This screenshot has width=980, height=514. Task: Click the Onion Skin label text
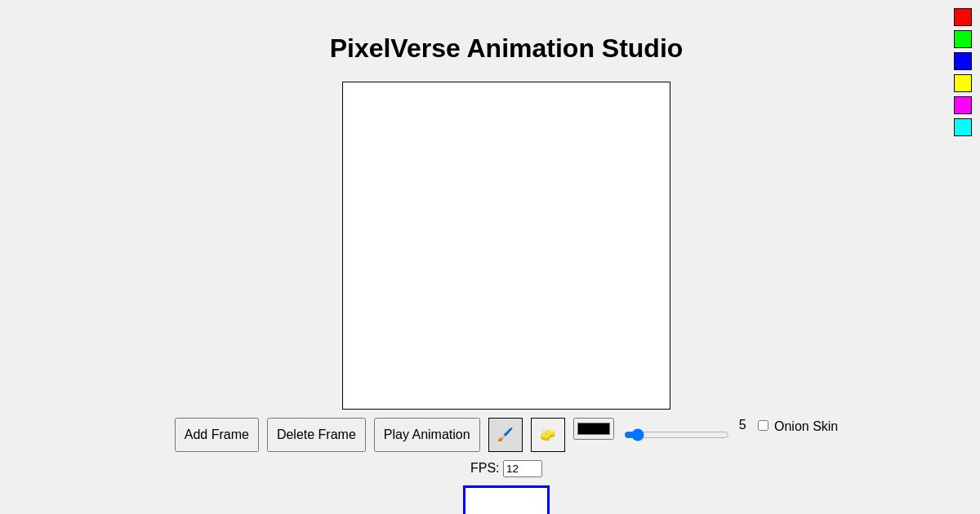806,427
